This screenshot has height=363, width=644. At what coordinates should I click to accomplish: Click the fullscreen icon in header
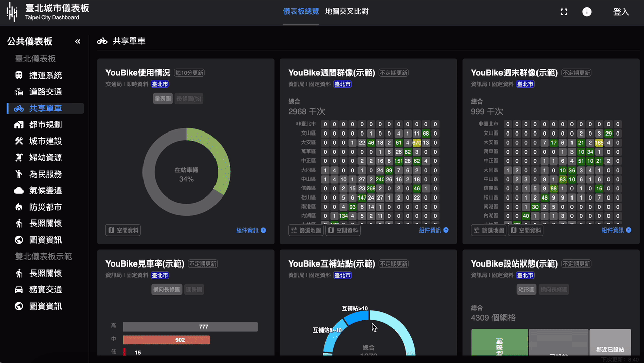click(564, 12)
